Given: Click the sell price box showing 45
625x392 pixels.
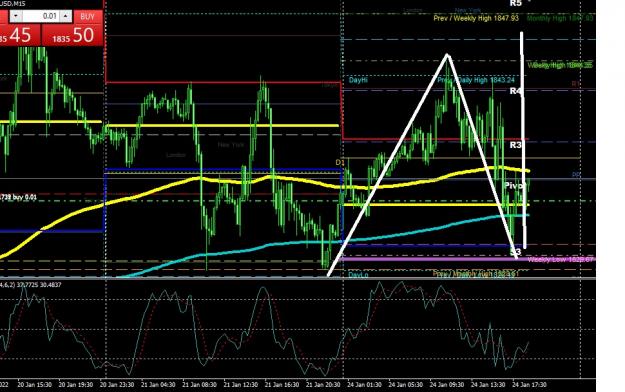Looking at the screenshot, I should [x=20, y=35].
